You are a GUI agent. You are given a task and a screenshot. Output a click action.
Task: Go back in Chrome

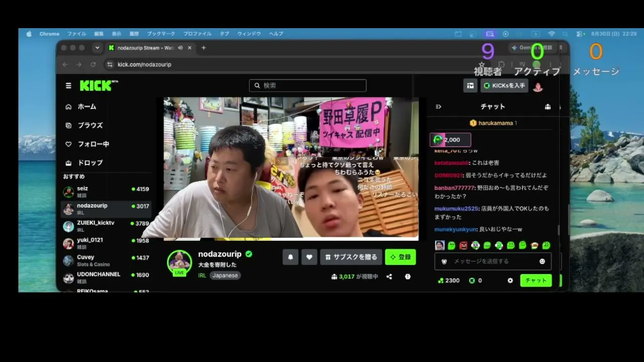(65, 64)
